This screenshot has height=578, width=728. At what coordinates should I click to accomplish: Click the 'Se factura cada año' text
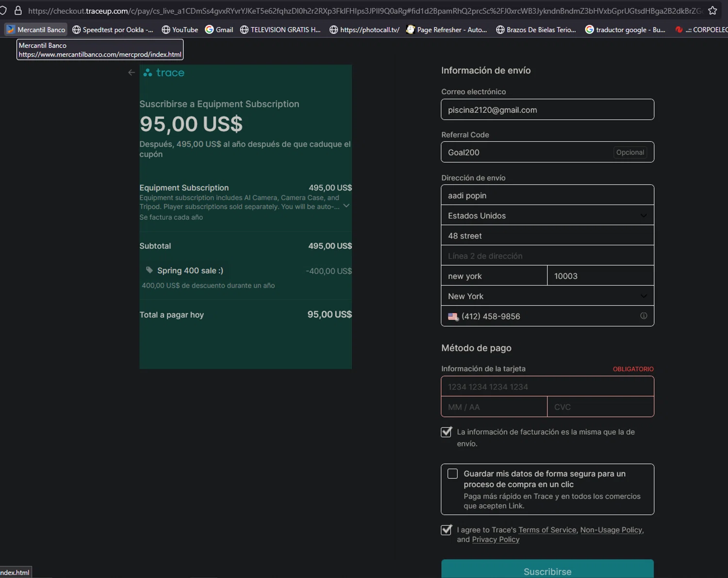coord(171,217)
